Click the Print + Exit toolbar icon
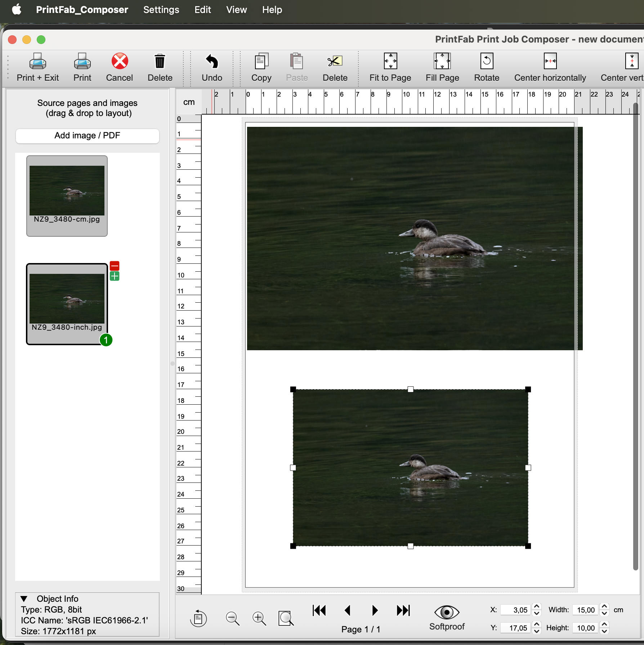The image size is (644, 645). coord(38,68)
